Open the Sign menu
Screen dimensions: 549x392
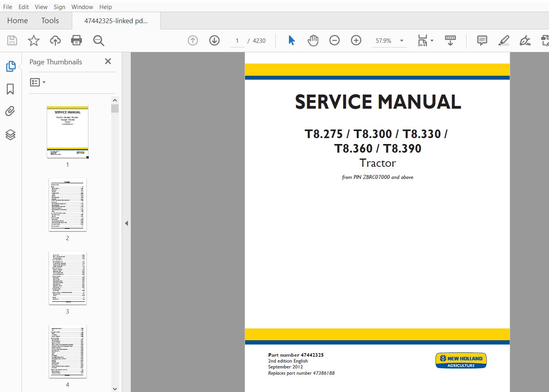click(59, 7)
